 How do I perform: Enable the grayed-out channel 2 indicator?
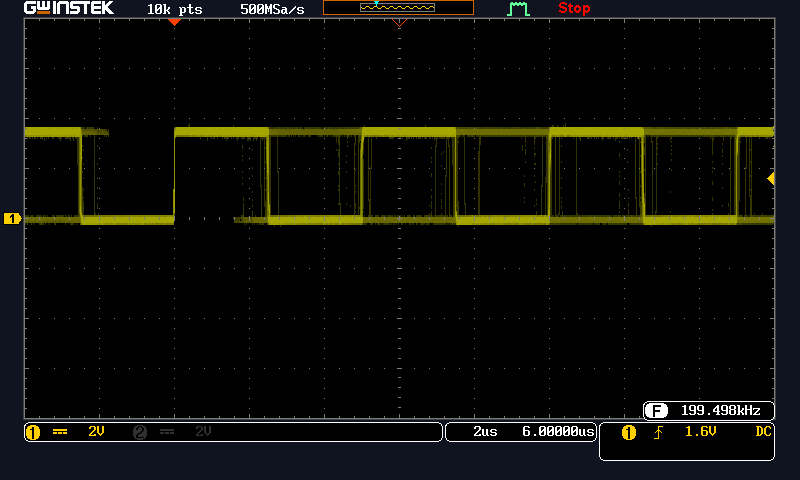pyautogui.click(x=140, y=432)
